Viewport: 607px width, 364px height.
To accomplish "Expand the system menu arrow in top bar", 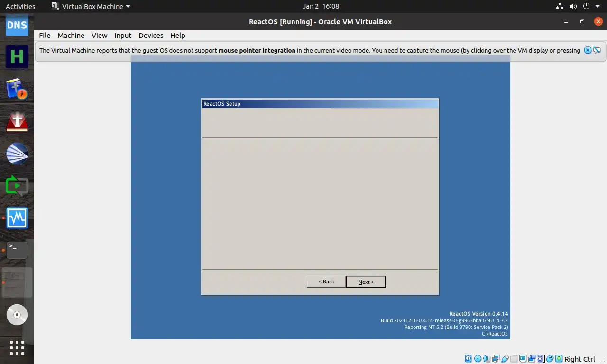I will coord(598,6).
